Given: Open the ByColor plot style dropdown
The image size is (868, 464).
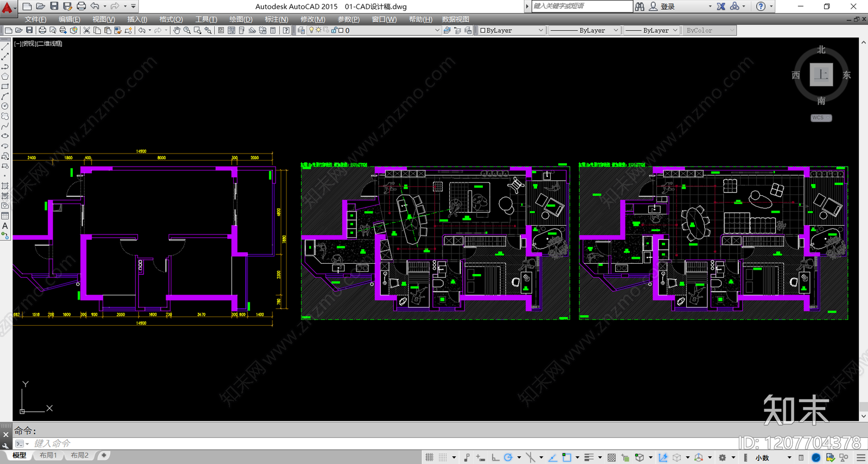Looking at the screenshot, I should coord(709,30).
